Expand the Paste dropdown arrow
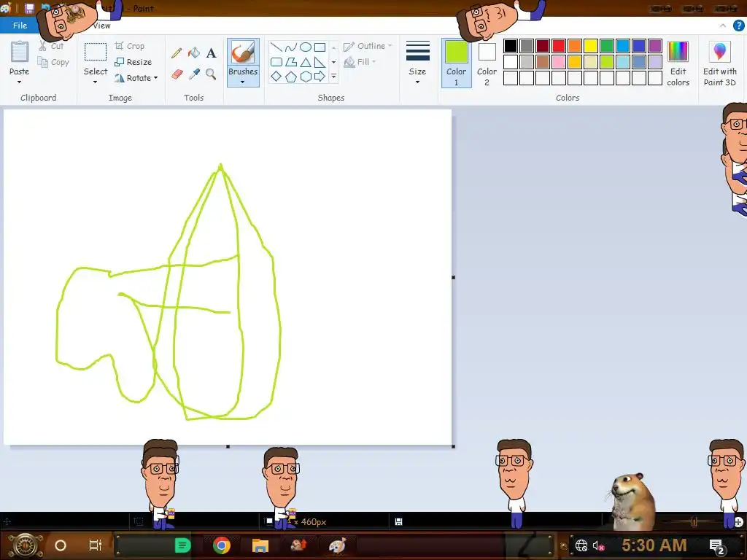Screen dimensions: 747x560 20,82
